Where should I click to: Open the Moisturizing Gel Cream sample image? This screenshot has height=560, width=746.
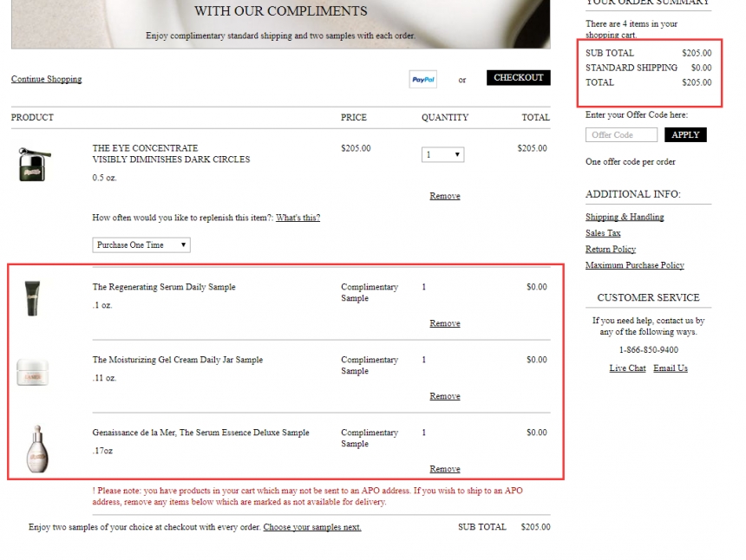(x=32, y=372)
